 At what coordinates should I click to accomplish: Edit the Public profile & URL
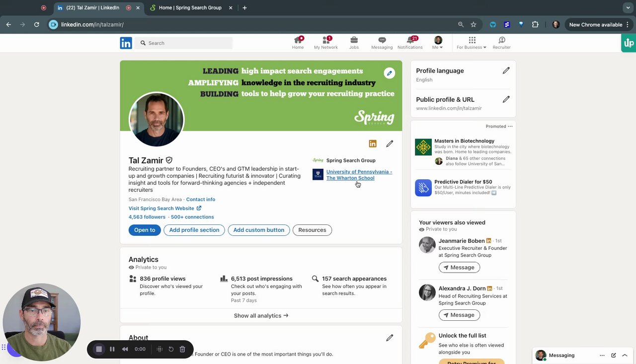pyautogui.click(x=506, y=99)
